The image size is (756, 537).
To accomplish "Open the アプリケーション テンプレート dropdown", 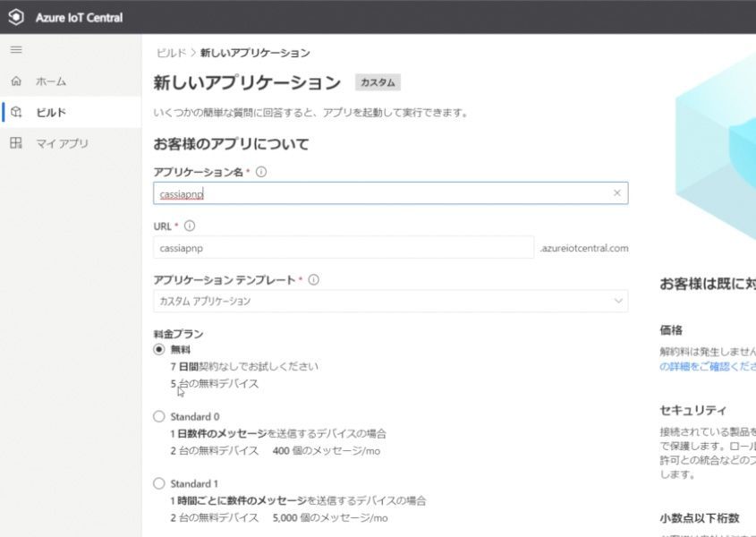I will pos(391,302).
